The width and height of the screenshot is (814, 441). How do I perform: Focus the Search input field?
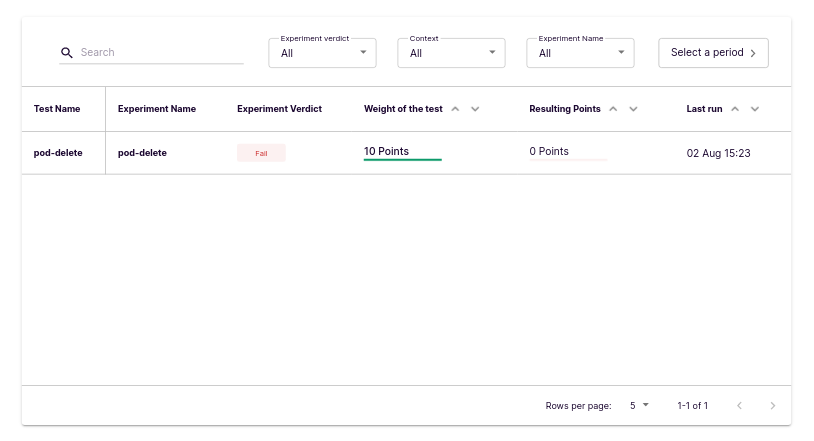point(160,53)
